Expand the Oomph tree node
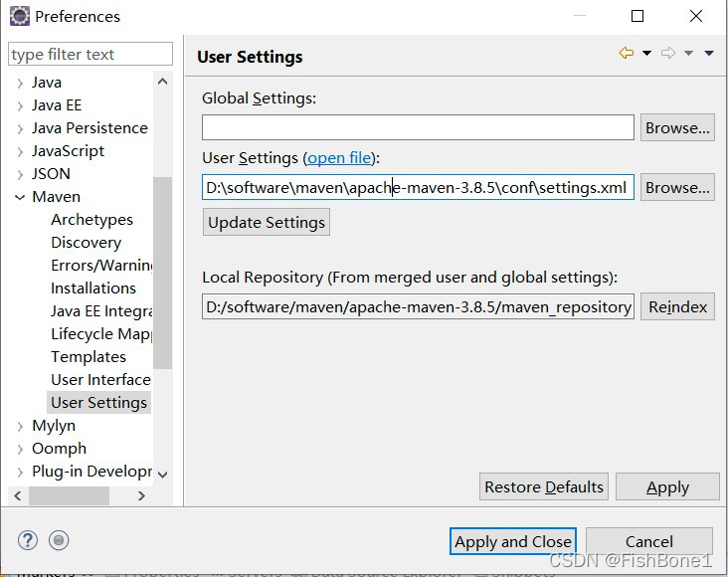Image resolution: width=728 pixels, height=577 pixels. coord(20,449)
